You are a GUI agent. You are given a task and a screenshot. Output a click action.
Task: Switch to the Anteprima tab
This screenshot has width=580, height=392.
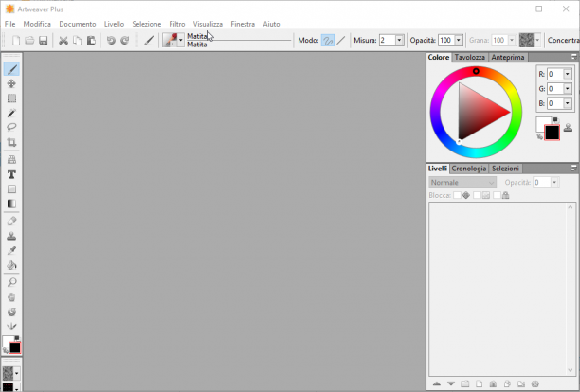[508, 57]
